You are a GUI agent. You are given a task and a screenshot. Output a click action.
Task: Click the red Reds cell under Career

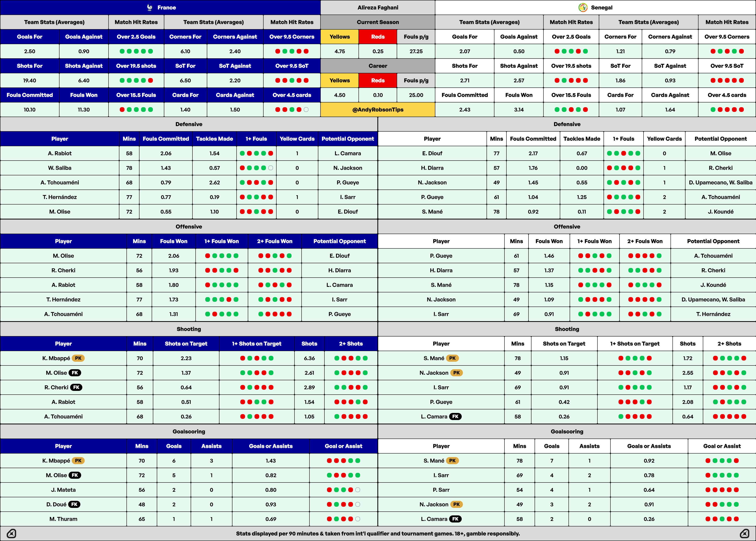pos(378,80)
